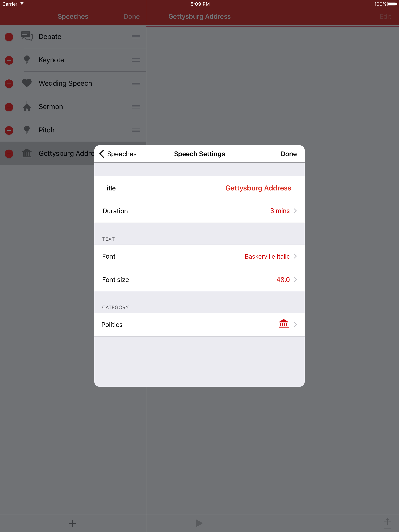
Task: Click the red Politics building icon in Category
Action: 283,324
